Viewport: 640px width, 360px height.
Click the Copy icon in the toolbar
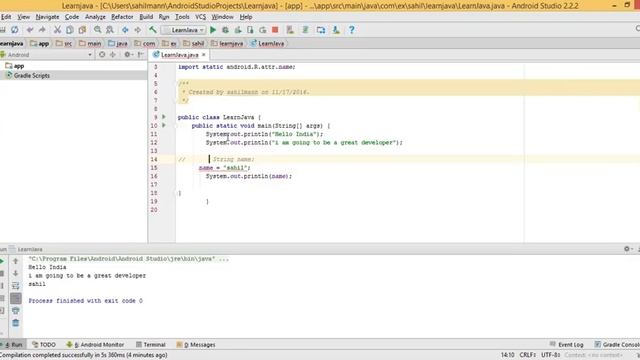[70, 30]
